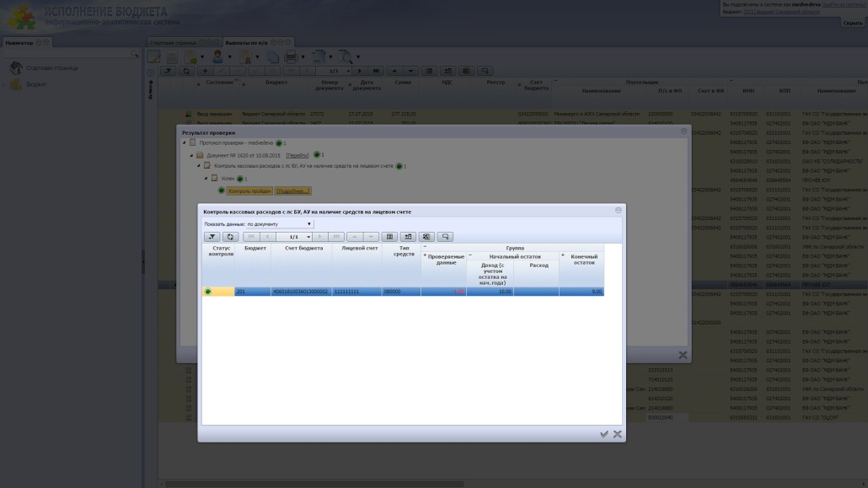Go to first page in control dialog
The height and width of the screenshot is (488, 868).
point(251,237)
